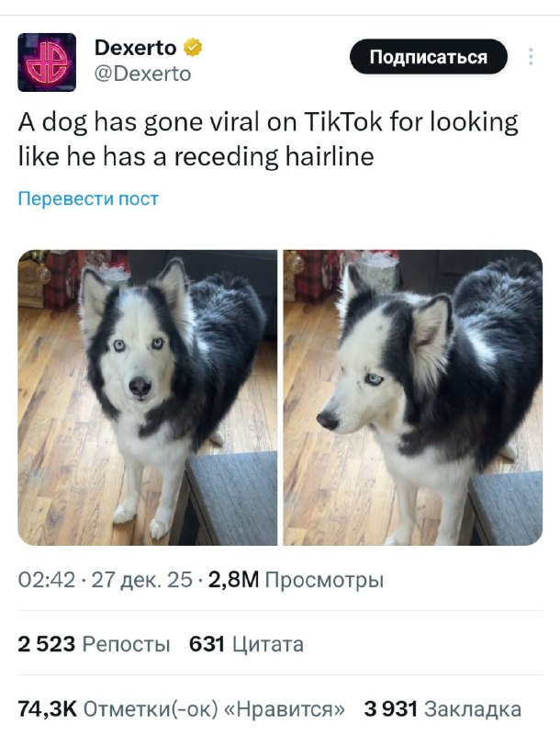Open the Dexerto profile avatar
Viewport: 560px width, 735px height.
pyautogui.click(x=47, y=62)
